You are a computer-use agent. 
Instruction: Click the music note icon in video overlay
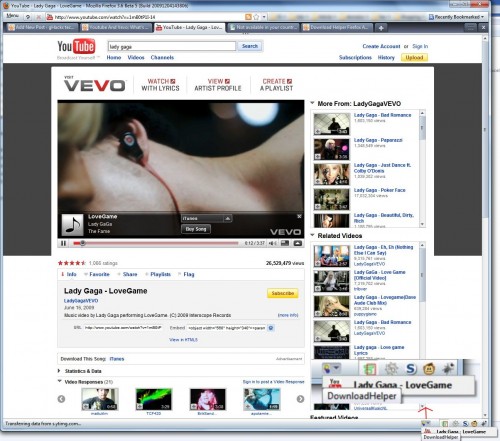click(72, 224)
